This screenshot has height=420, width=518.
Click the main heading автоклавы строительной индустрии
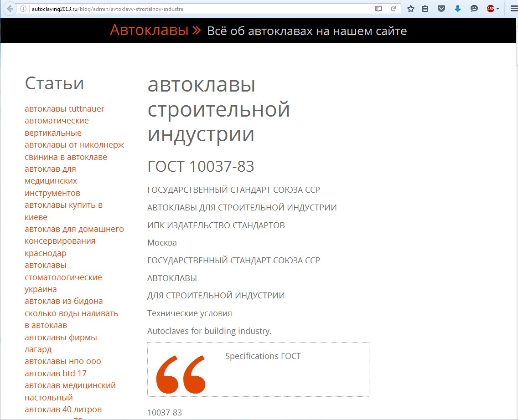218,110
